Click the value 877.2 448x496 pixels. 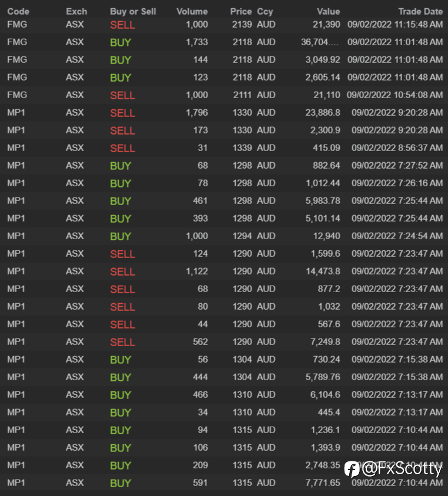tap(329, 289)
